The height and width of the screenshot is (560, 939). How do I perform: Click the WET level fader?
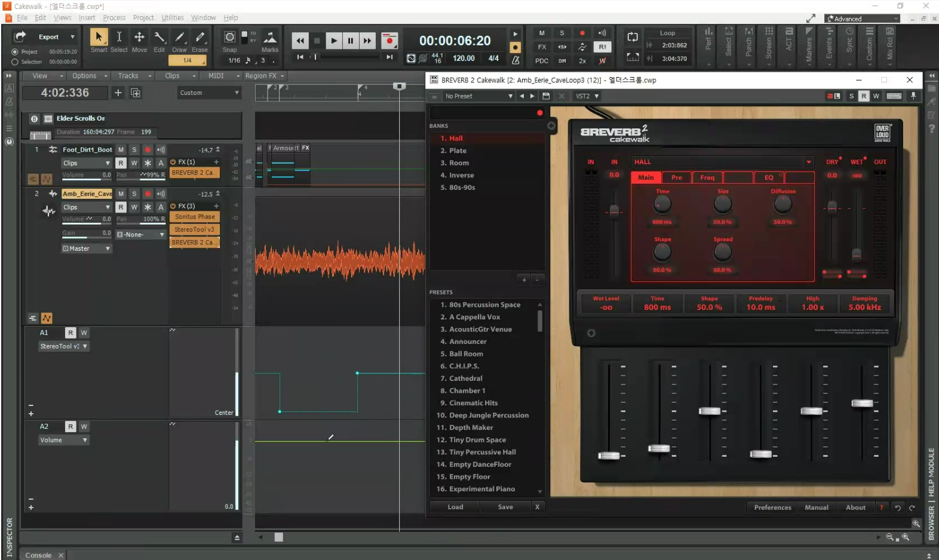857,254
